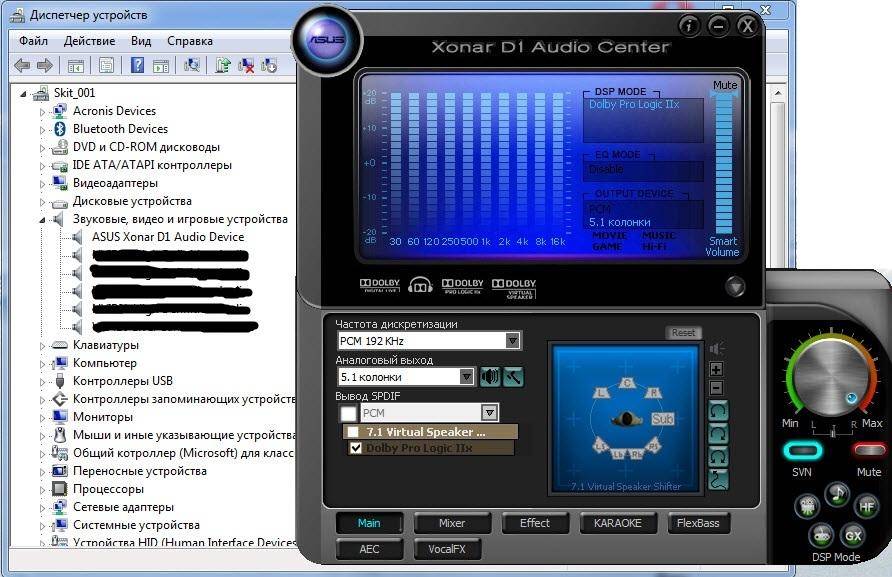Viewport: 892px width, 577px height.
Task: Toggle the SVN button
Action: [x=802, y=451]
